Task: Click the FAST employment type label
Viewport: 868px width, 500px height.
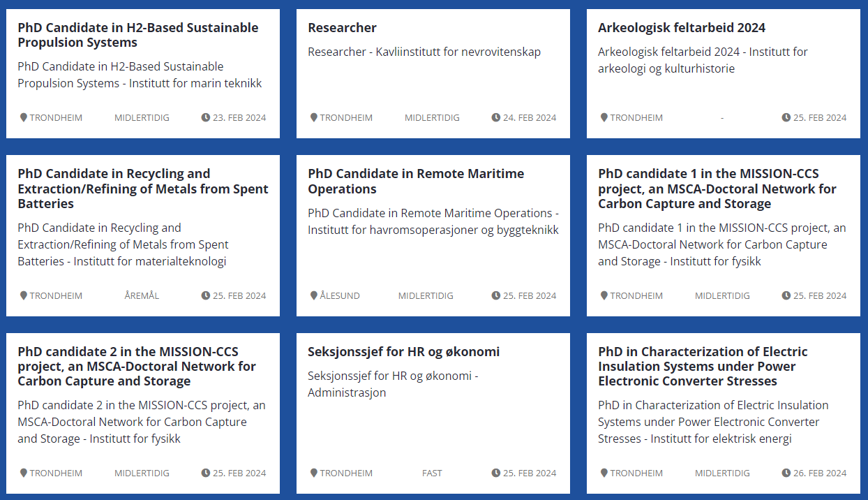Action: (x=432, y=473)
